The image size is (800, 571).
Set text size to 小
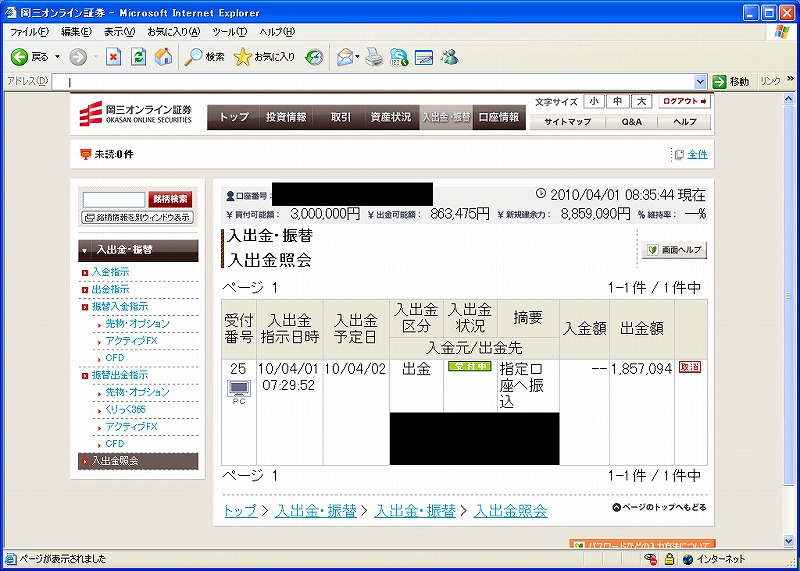[594, 101]
